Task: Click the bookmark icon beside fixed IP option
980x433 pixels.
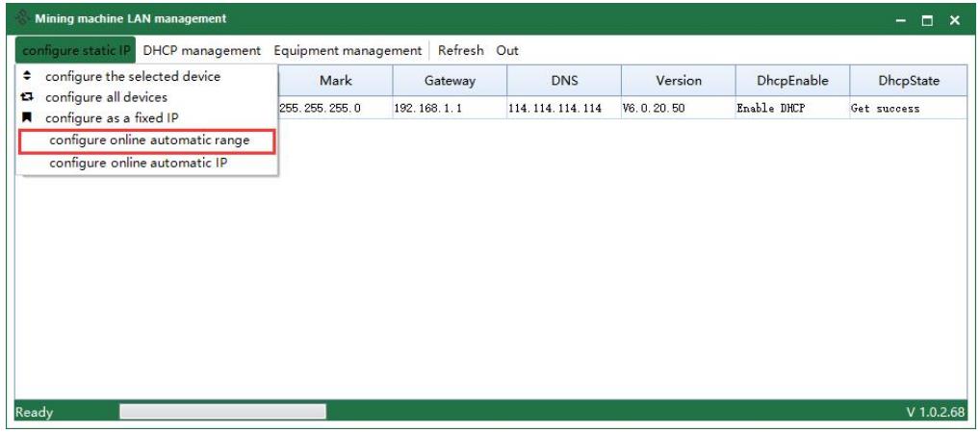Action: pyautogui.click(x=27, y=117)
